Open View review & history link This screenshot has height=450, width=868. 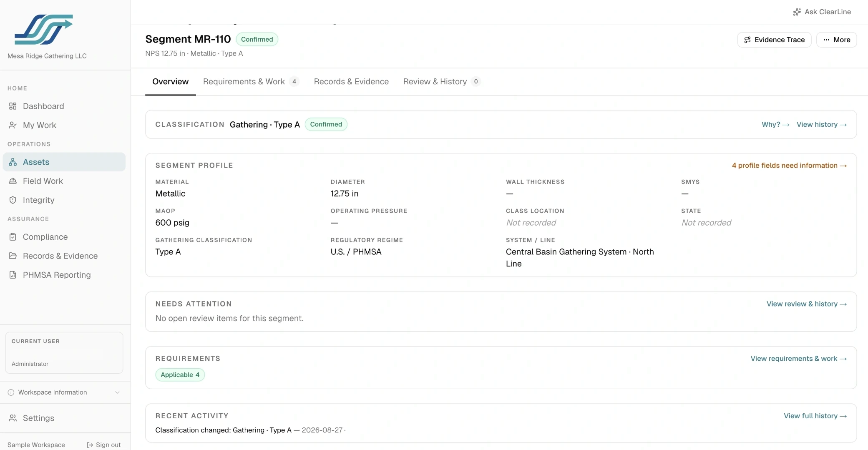coord(807,304)
